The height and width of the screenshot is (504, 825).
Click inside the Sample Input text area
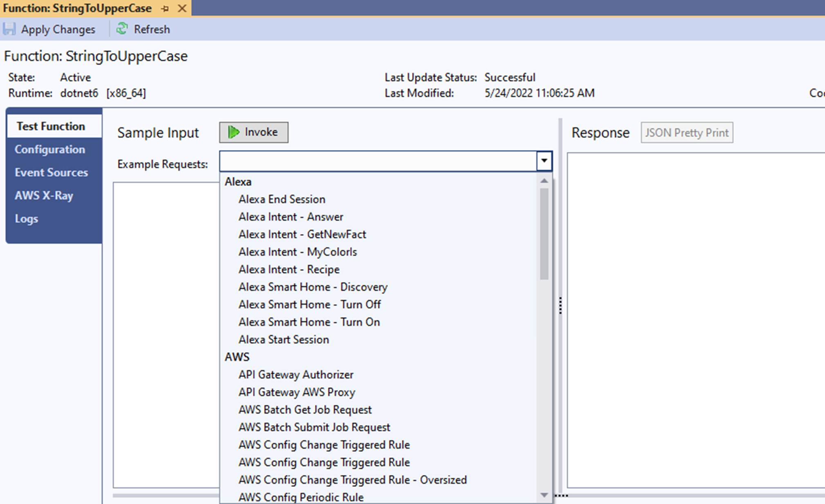[166, 335]
